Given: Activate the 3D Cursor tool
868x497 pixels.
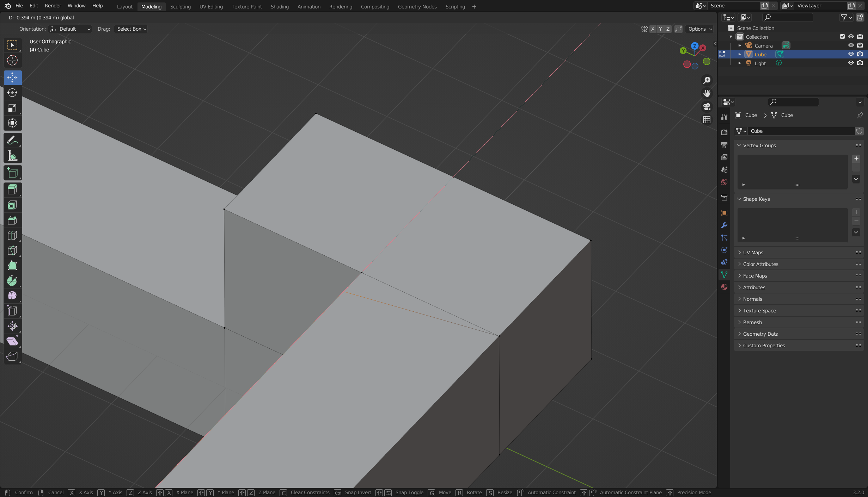Looking at the screenshot, I should click(12, 60).
